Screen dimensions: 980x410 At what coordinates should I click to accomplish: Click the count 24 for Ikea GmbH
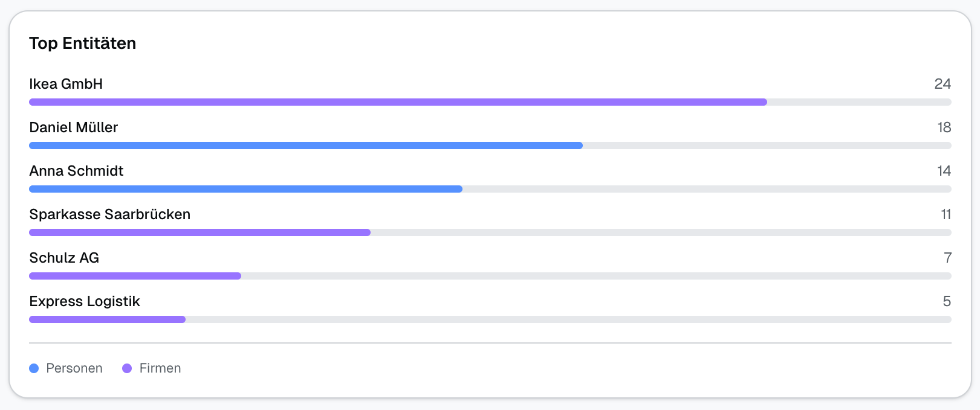[x=943, y=84]
